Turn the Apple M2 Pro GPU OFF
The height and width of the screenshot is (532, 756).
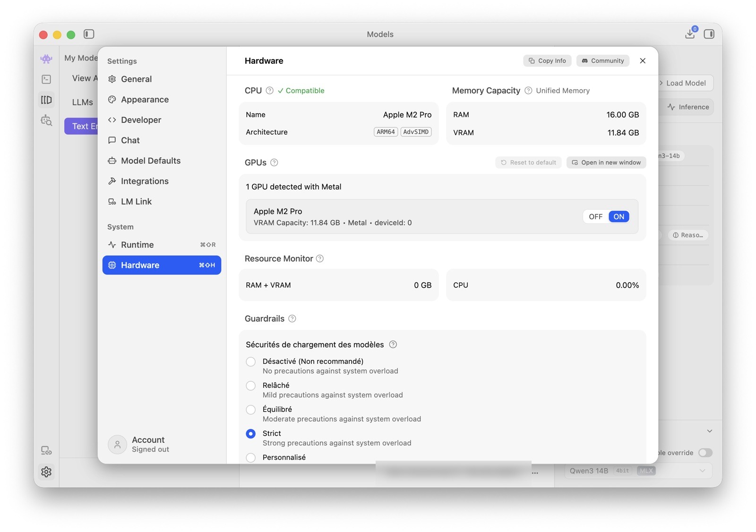(x=595, y=216)
